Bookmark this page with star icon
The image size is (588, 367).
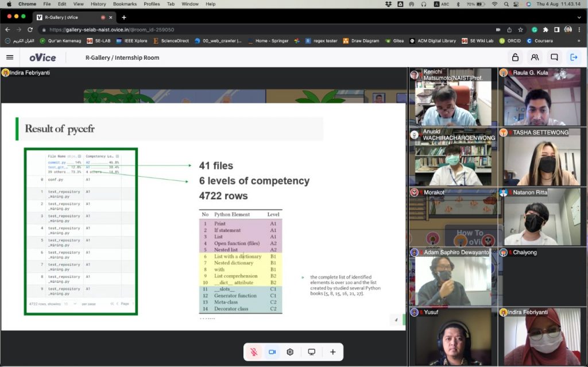point(520,29)
